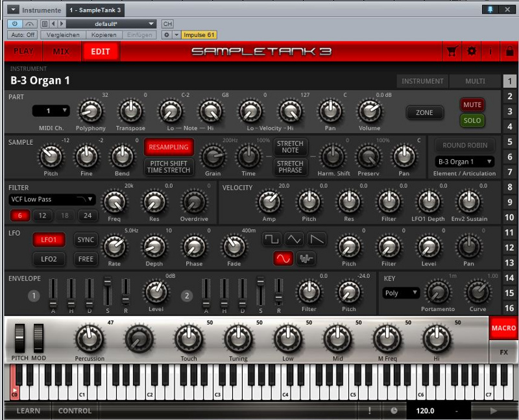Click the automation curve icon
The width and height of the screenshot is (519, 420).
click(30, 24)
